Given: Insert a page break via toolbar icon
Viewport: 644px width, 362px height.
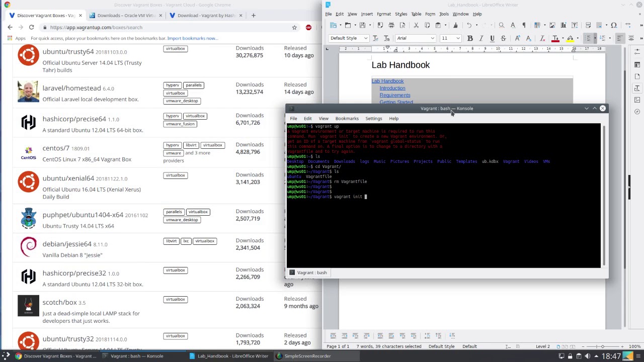Looking at the screenshot, I should coord(588,25).
